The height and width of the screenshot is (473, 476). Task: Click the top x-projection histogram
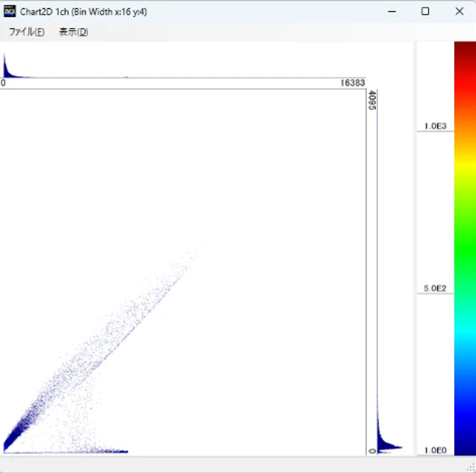(x=183, y=66)
